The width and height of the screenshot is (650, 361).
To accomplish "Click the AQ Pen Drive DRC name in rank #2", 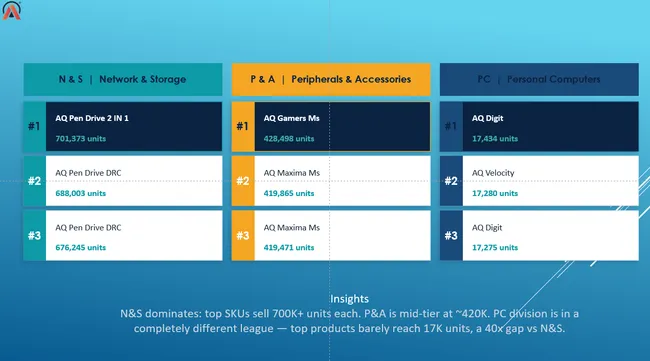I will [x=88, y=173].
